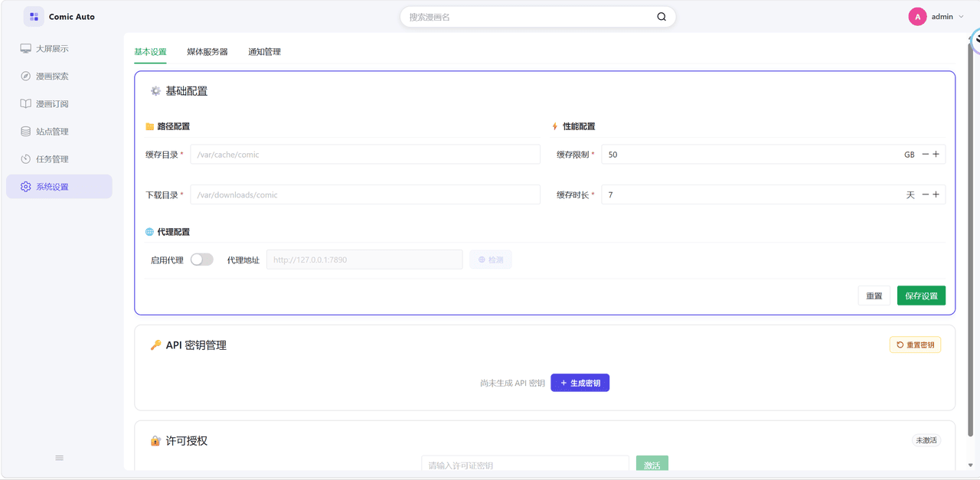Decrease 缓存时长 with the minus icon
Image resolution: width=980 pixels, height=480 pixels.
tap(925, 194)
